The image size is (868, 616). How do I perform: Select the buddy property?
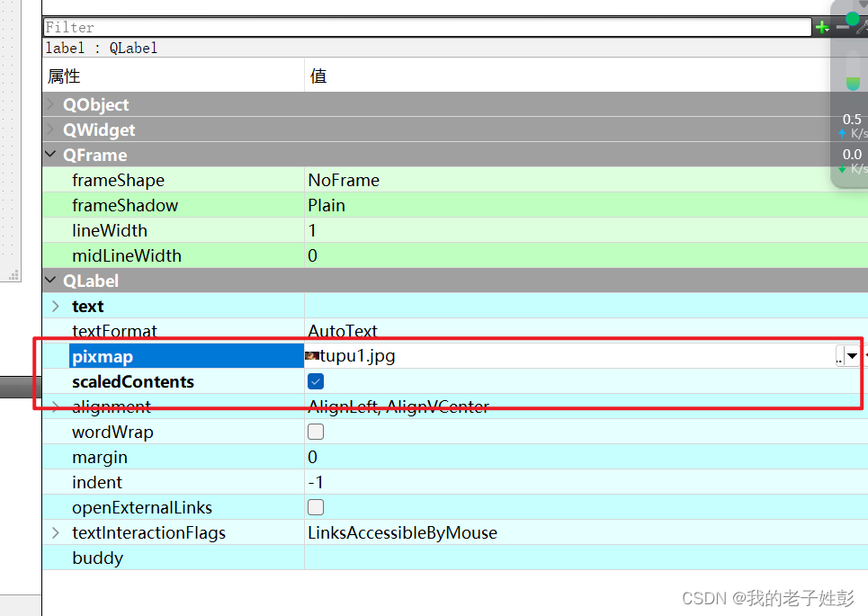point(97,558)
